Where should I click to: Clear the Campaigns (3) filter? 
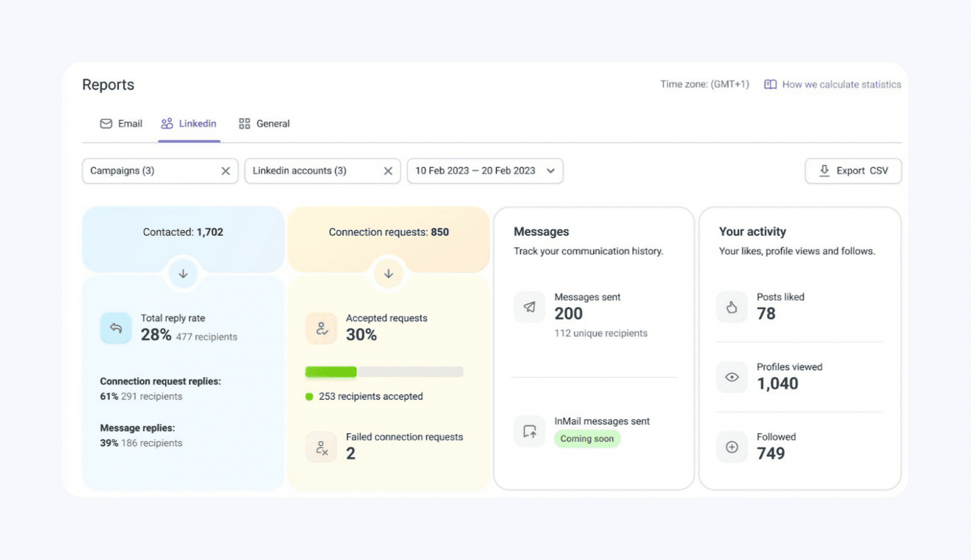point(226,171)
